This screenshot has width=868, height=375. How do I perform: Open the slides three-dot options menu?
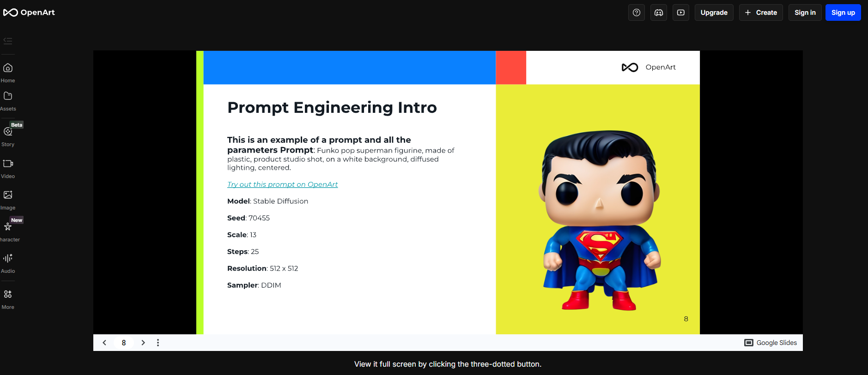click(x=158, y=343)
